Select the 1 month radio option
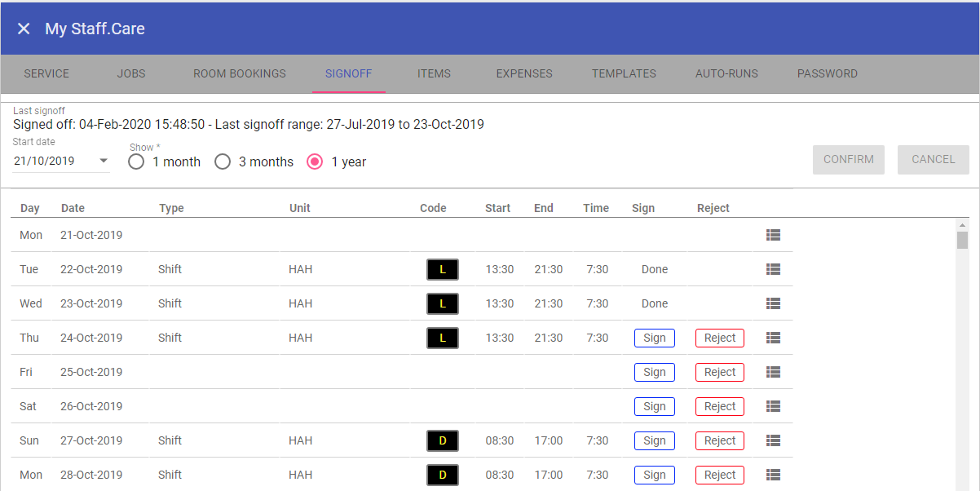This screenshot has height=491, width=980. point(136,161)
